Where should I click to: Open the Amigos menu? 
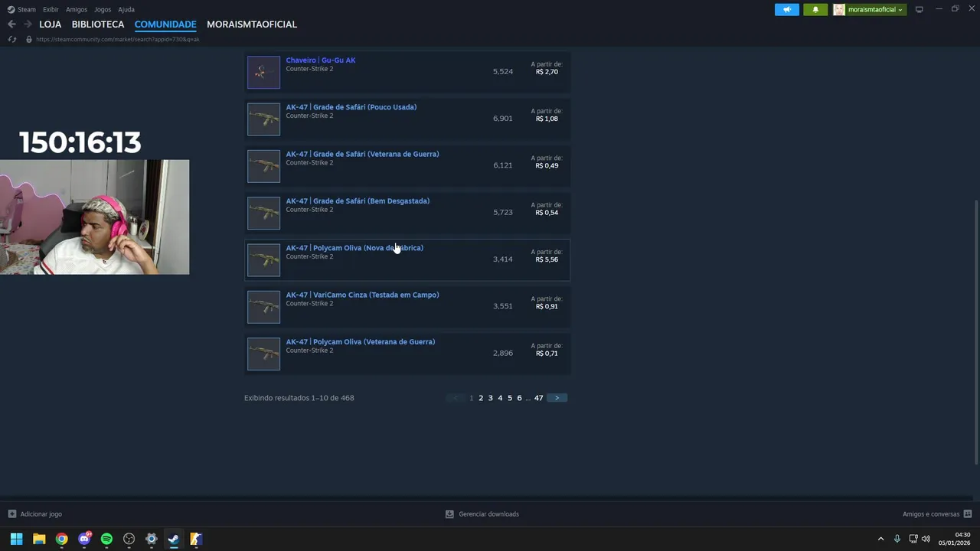[77, 9]
